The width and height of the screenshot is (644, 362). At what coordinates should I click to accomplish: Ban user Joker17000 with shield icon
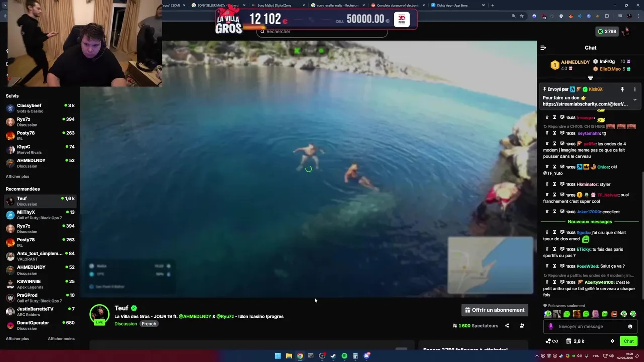[x=562, y=212]
